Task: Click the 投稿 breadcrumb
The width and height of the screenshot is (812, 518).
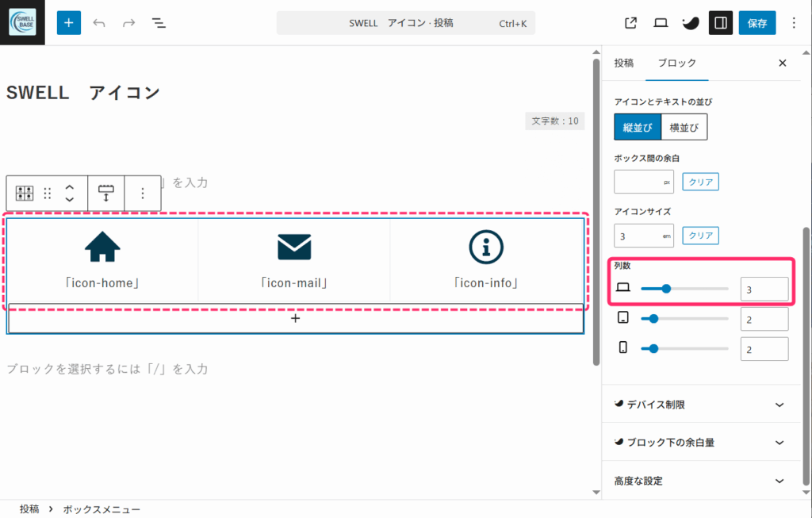Action: click(x=29, y=509)
